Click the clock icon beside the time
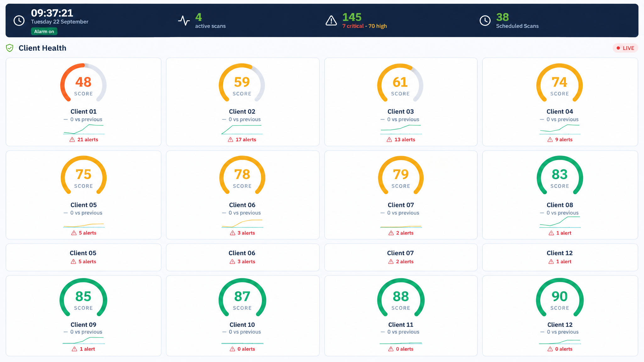 click(19, 21)
